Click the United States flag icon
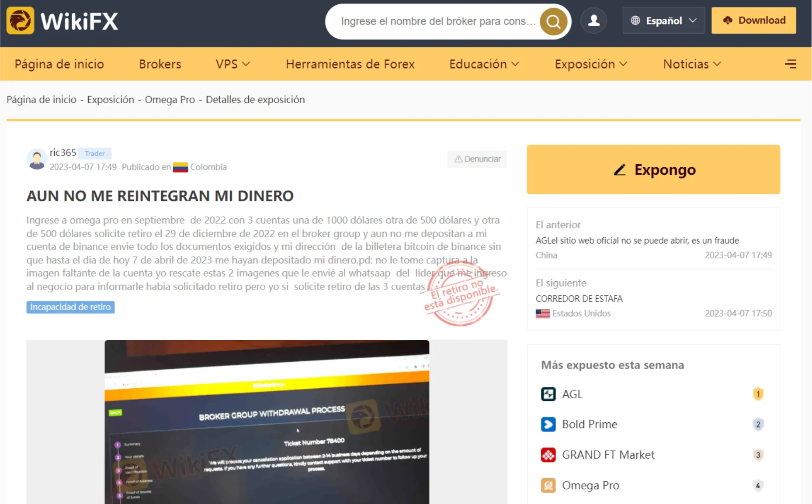Screen dimensions: 812x504 tap(543, 314)
